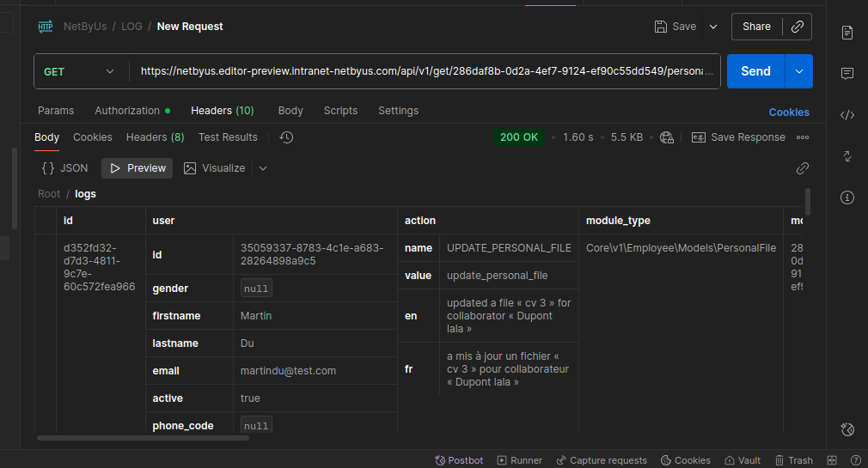Click the horizontal scrollbar under the table

point(143,438)
